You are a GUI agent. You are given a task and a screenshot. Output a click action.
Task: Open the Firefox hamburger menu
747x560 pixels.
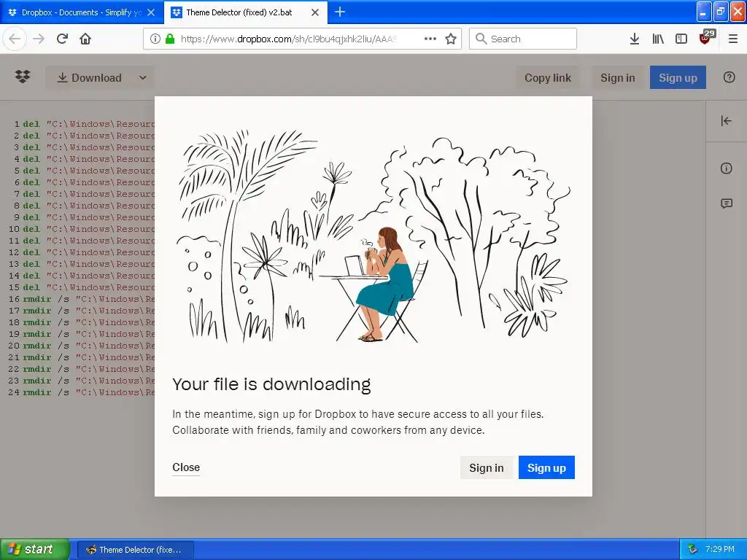733,39
